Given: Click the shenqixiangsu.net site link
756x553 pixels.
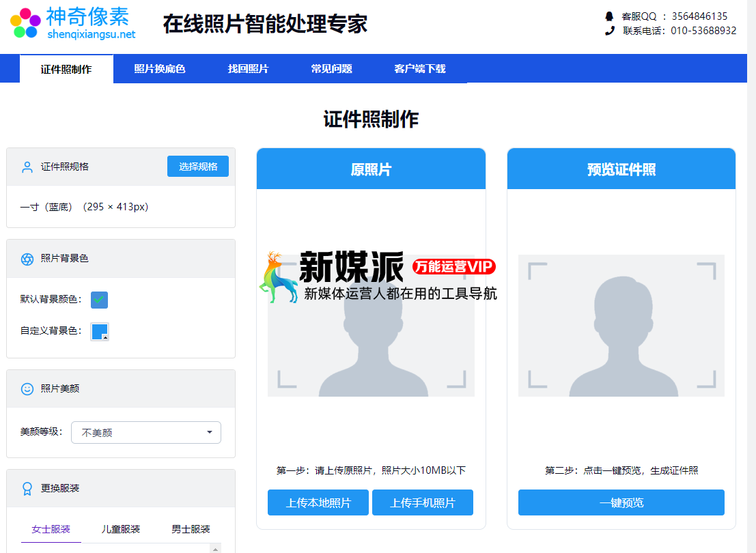Looking at the screenshot, I should (x=91, y=34).
